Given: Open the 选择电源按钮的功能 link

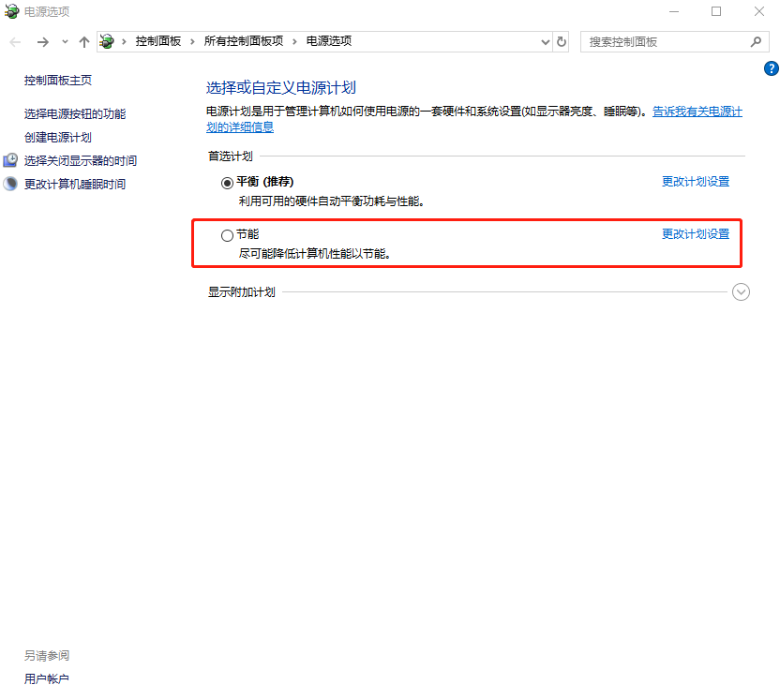Looking at the screenshot, I should (74, 114).
